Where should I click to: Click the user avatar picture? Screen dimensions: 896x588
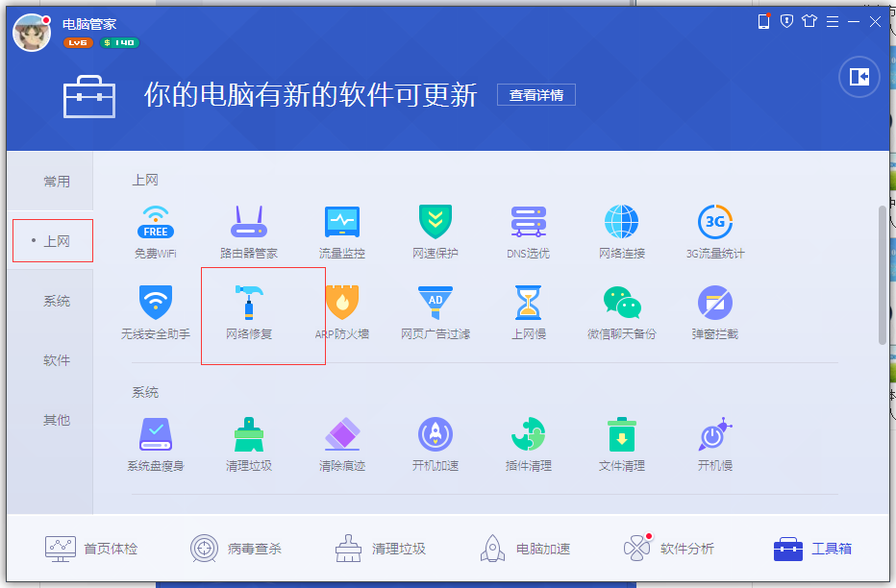[x=32, y=33]
